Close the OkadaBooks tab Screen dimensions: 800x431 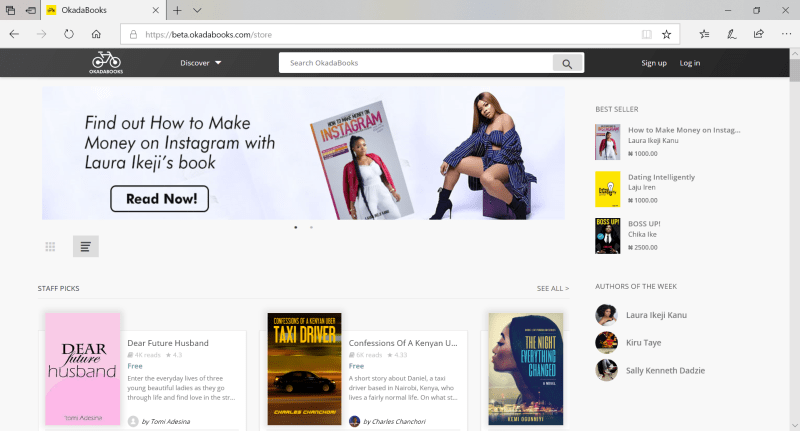[156, 10]
